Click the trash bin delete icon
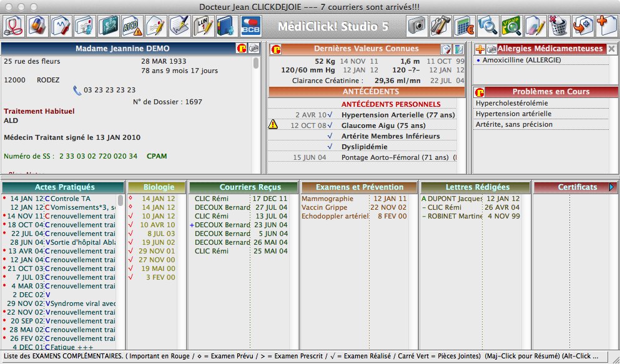This screenshot has width=620, height=364. (559, 26)
